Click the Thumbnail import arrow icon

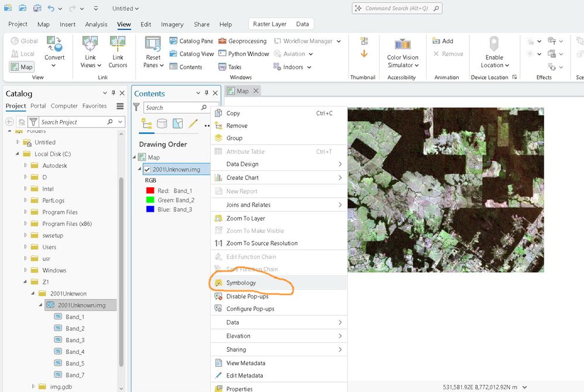point(364,54)
